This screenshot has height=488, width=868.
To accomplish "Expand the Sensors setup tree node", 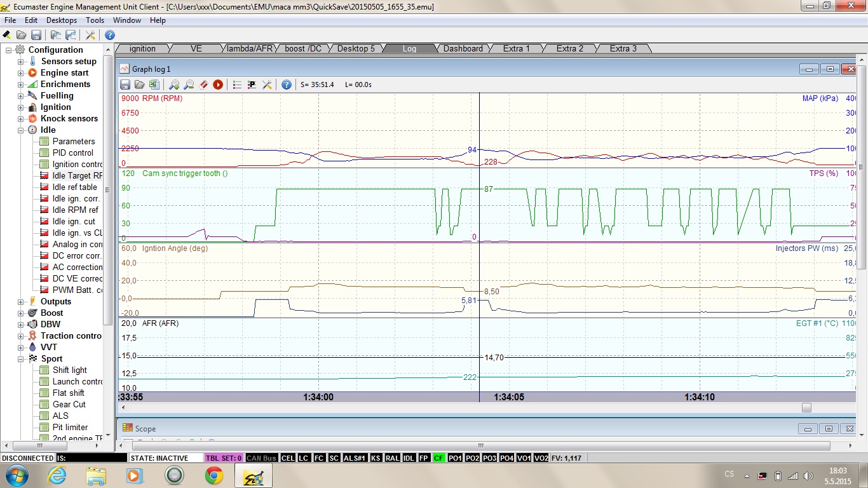I will click(20, 62).
